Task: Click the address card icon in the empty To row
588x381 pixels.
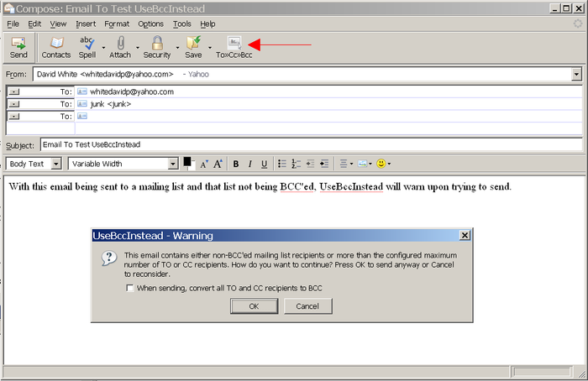Action: click(82, 116)
